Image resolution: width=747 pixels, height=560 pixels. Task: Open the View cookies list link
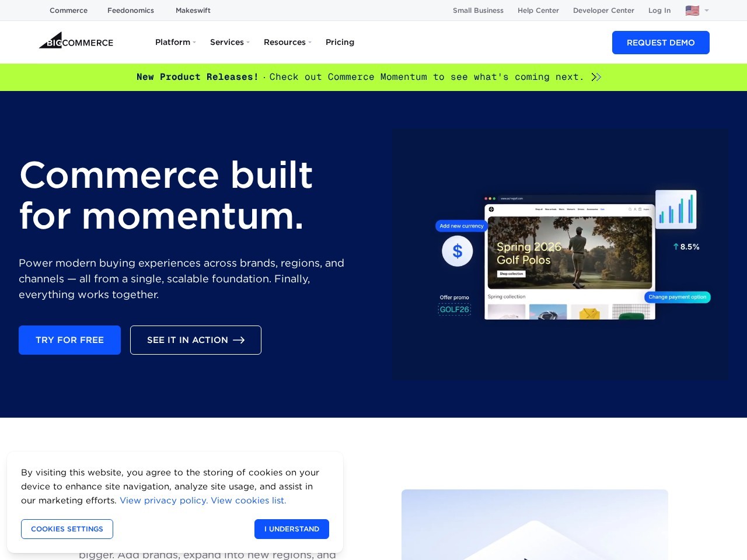249,501
